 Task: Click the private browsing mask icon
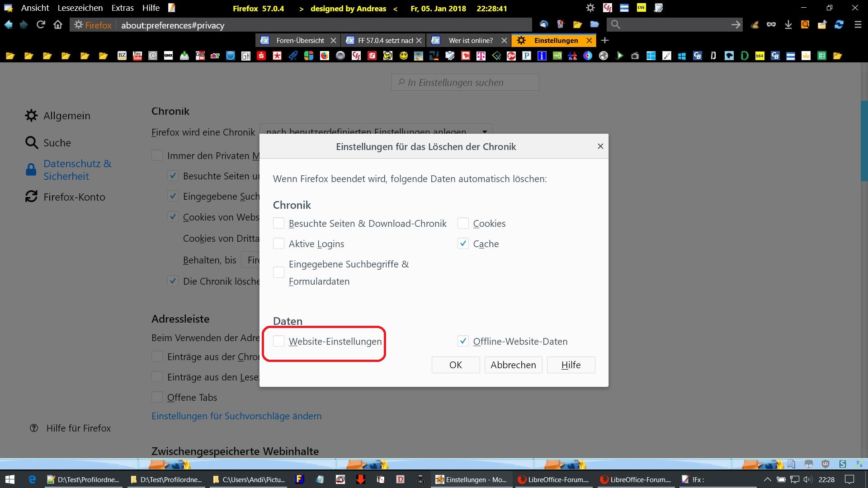coord(771,25)
